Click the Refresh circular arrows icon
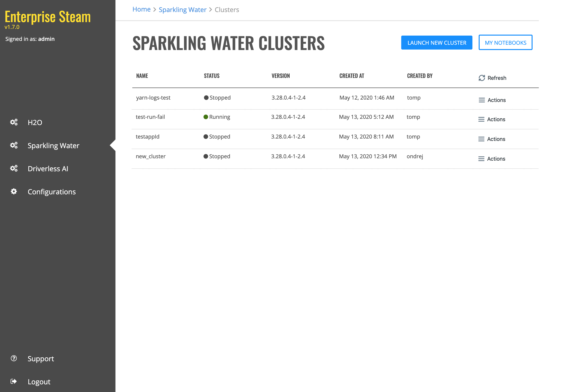572x392 pixels. tap(482, 78)
